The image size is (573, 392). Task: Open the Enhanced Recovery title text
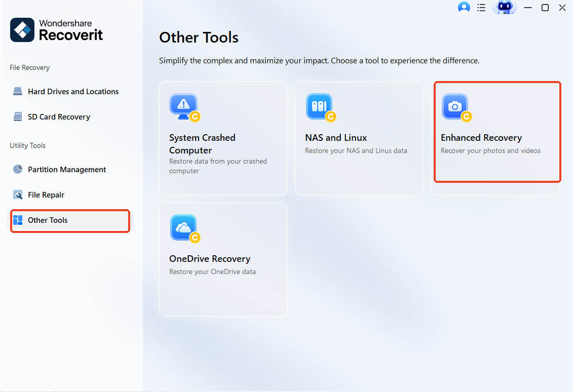[x=481, y=138]
